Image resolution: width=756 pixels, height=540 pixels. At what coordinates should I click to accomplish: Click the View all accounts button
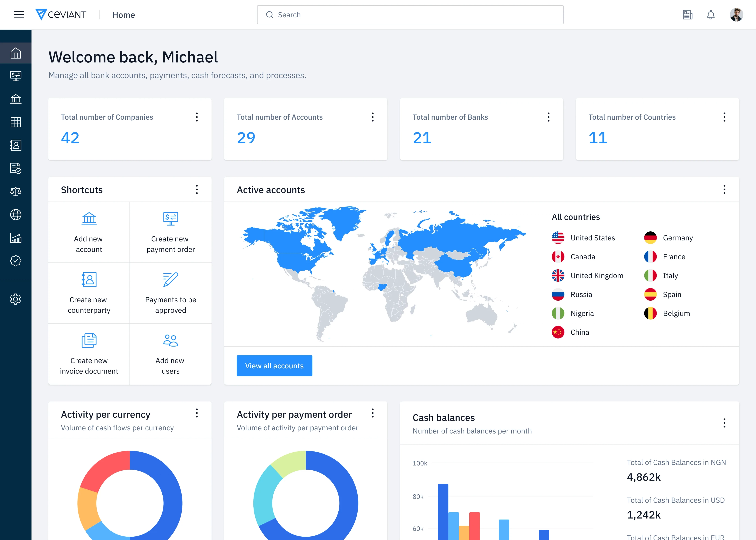[x=274, y=365]
